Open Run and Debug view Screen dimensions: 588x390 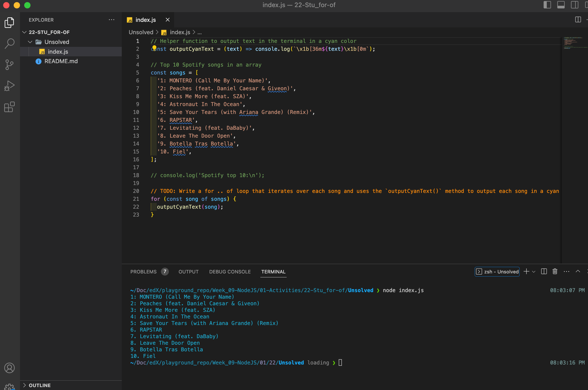(x=9, y=86)
